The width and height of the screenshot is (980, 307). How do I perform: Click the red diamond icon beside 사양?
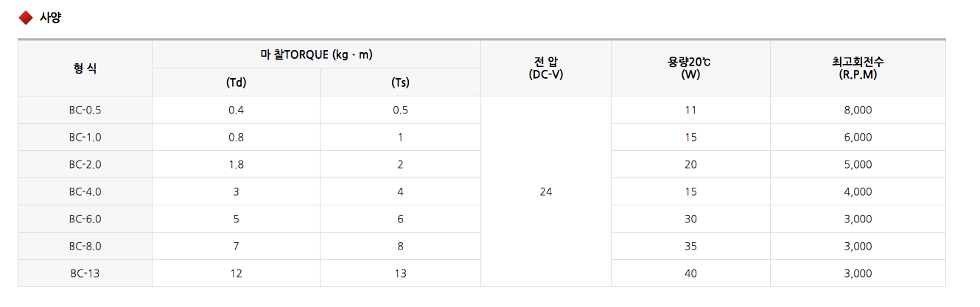pos(26,18)
